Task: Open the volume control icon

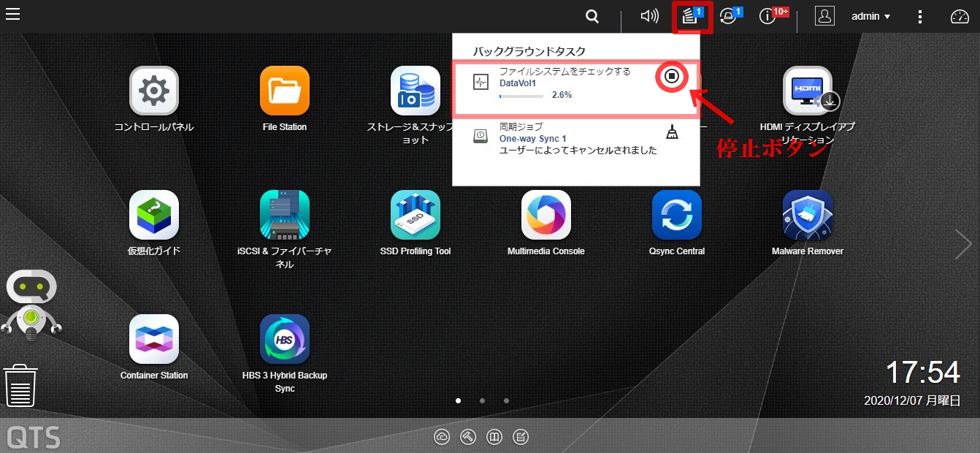Action: pos(648,17)
